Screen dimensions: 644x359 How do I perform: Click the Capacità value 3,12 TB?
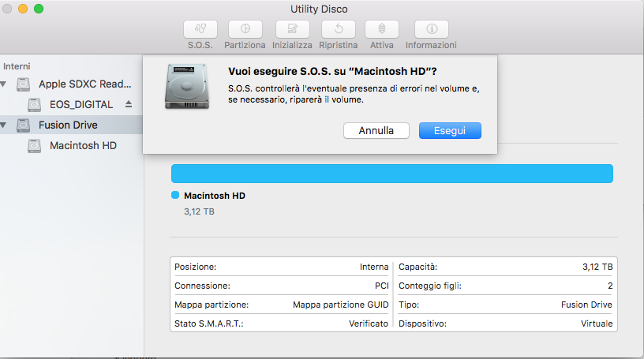597,267
